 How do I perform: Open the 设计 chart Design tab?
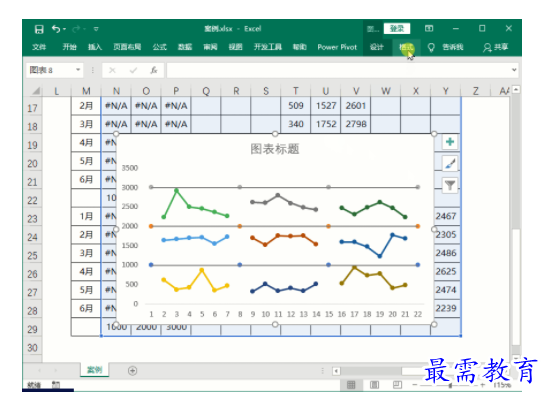(x=376, y=47)
